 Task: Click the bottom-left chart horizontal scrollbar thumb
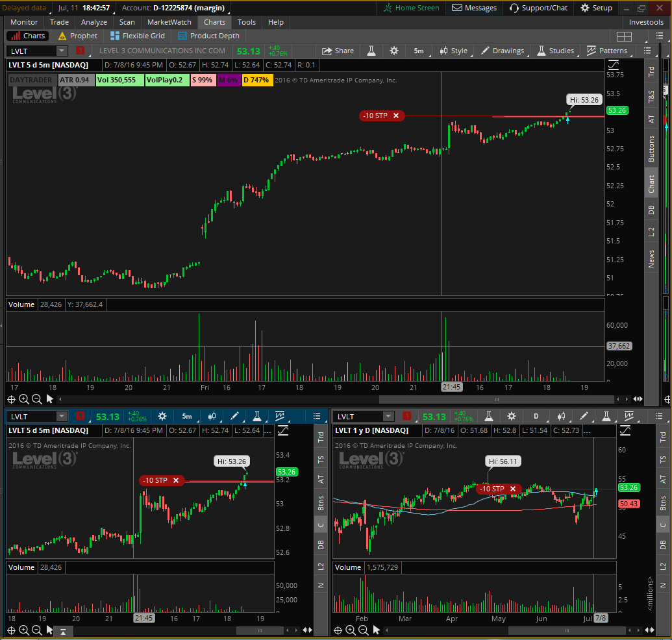click(260, 630)
